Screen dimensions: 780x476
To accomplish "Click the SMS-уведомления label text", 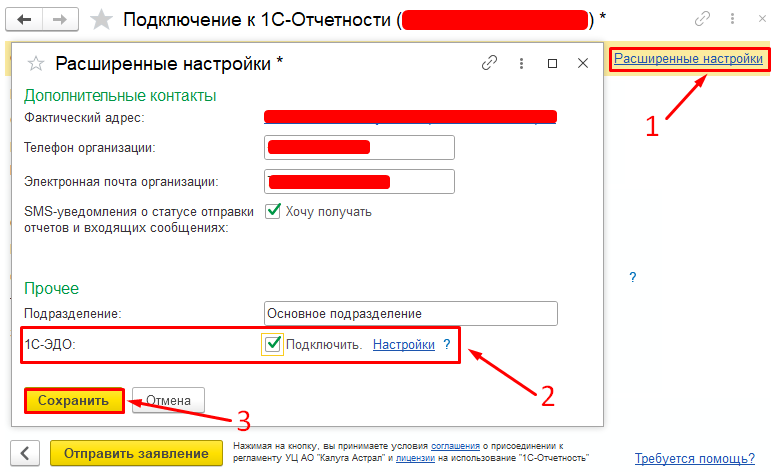I will pyautogui.click(x=139, y=219).
